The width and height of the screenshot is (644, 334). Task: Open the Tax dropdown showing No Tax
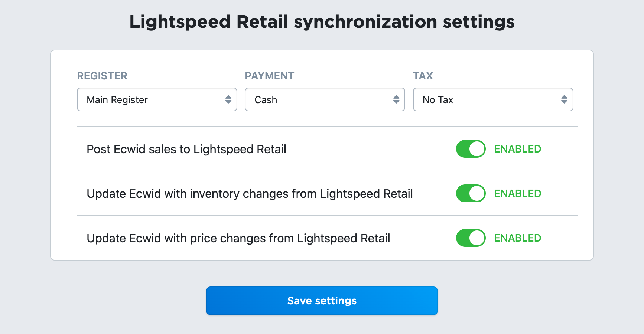pos(493,99)
